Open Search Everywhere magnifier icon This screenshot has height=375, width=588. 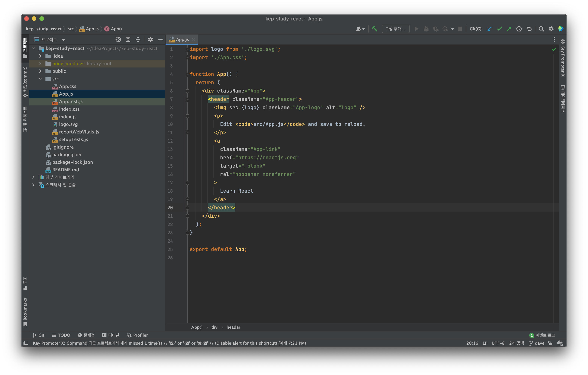(541, 29)
